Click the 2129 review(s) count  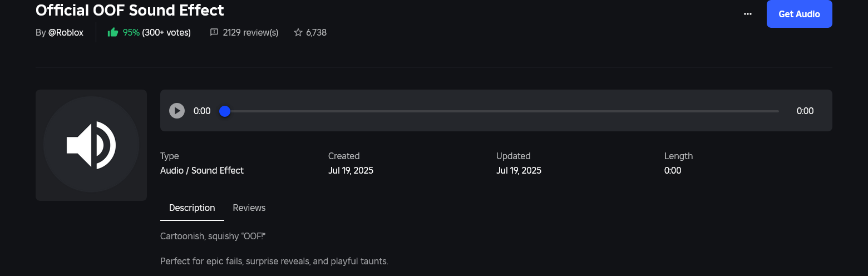coord(250,32)
